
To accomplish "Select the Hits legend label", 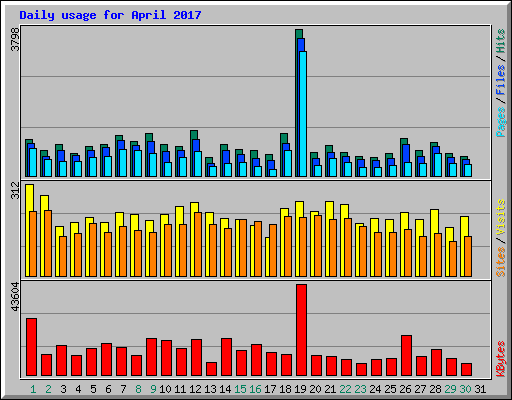I will click(x=500, y=42).
